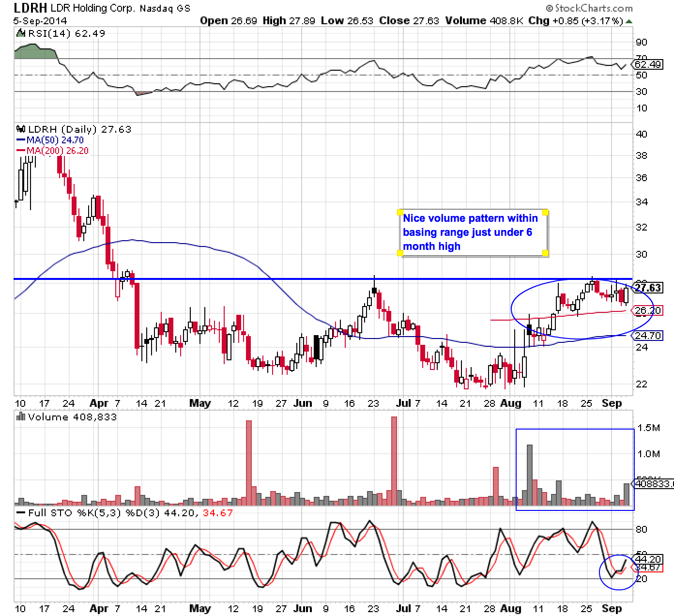Click the Aug label on price chart axis
The width and height of the screenshot is (674, 616).
(x=511, y=403)
